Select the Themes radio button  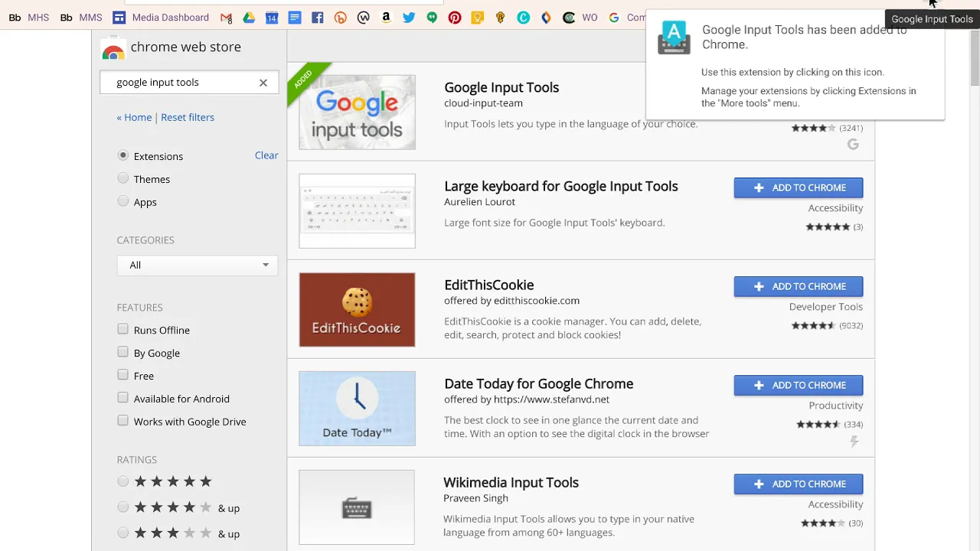(123, 178)
